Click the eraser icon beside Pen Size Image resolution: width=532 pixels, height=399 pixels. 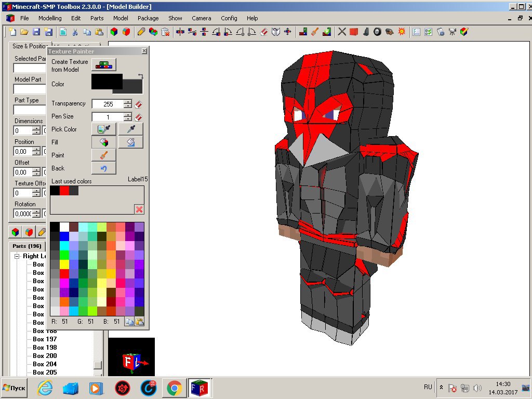[x=138, y=117]
